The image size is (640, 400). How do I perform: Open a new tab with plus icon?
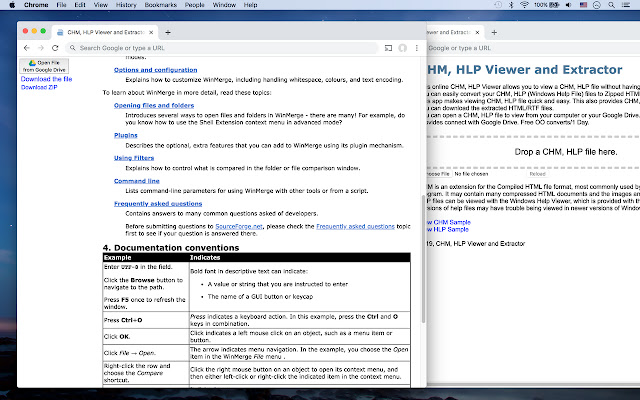[167, 31]
